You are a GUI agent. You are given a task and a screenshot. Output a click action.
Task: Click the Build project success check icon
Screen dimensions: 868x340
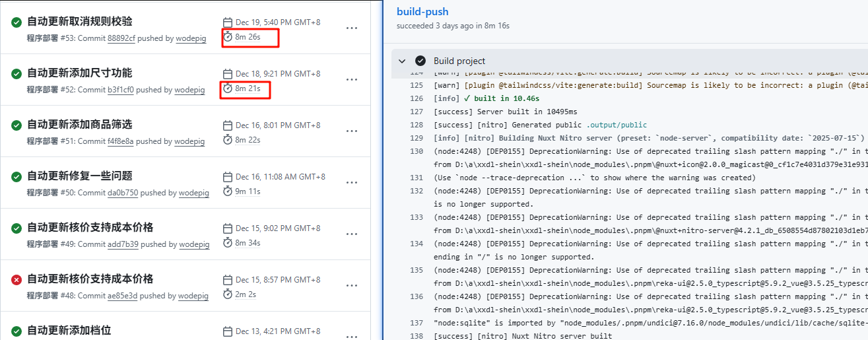420,61
